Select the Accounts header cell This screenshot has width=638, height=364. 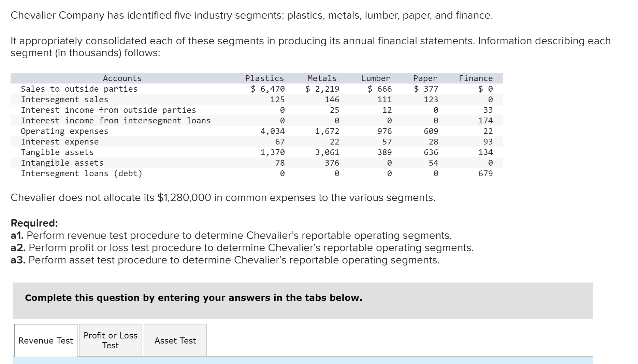point(122,78)
